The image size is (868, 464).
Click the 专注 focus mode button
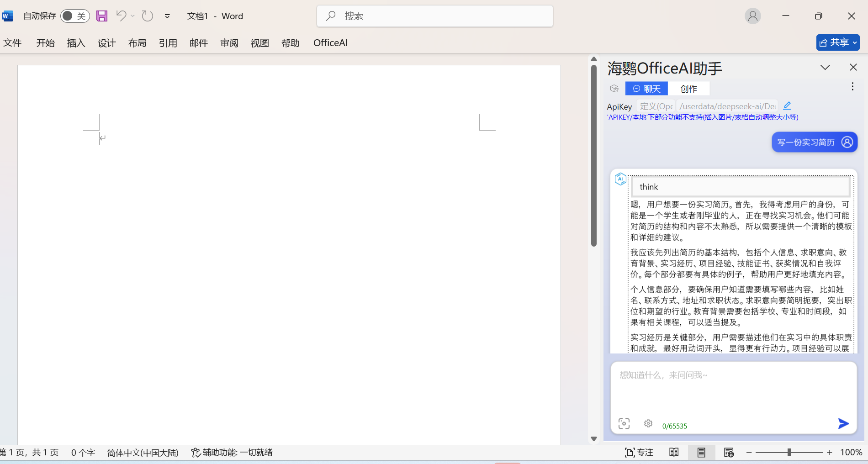639,452
